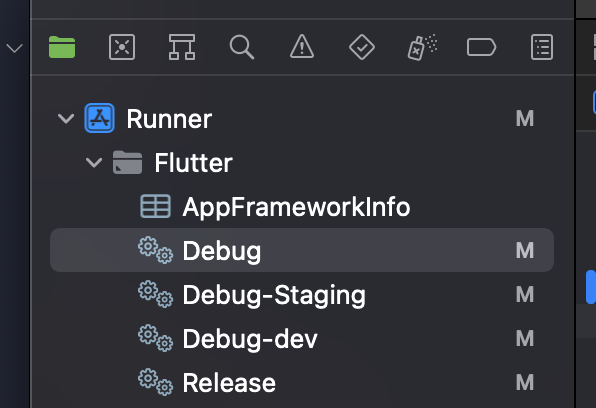The image size is (596, 408).
Task: Open the Symbol navigator hierarchy icon
Action: tap(182, 47)
